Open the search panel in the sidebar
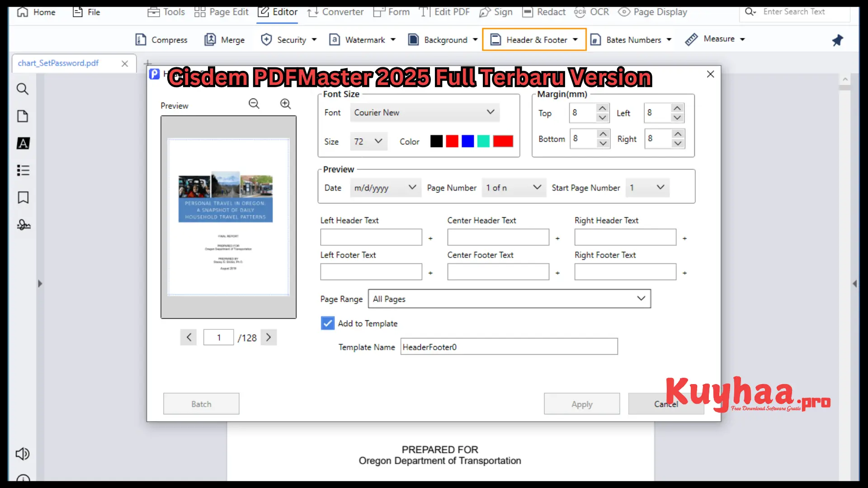 coord(23,89)
